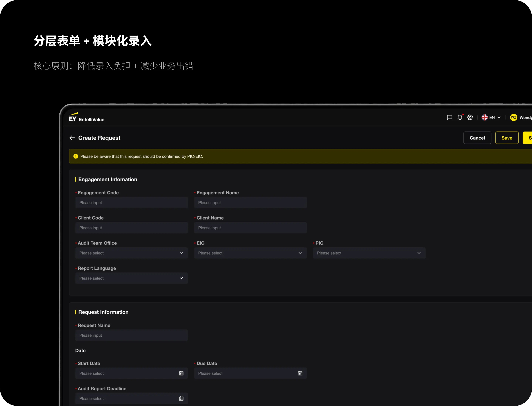The image size is (532, 406).
Task: Open the chat messages icon
Action: click(449, 117)
